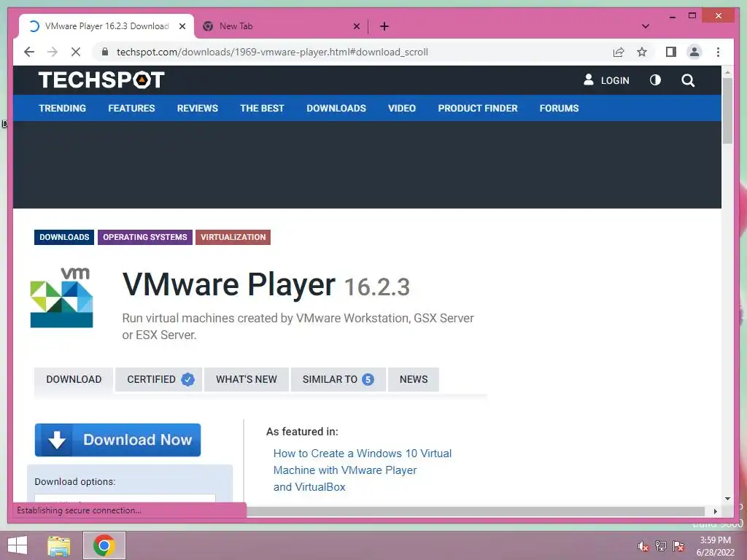Screen dimensions: 747x560
Task: View site security lock info
Action: tap(105, 52)
